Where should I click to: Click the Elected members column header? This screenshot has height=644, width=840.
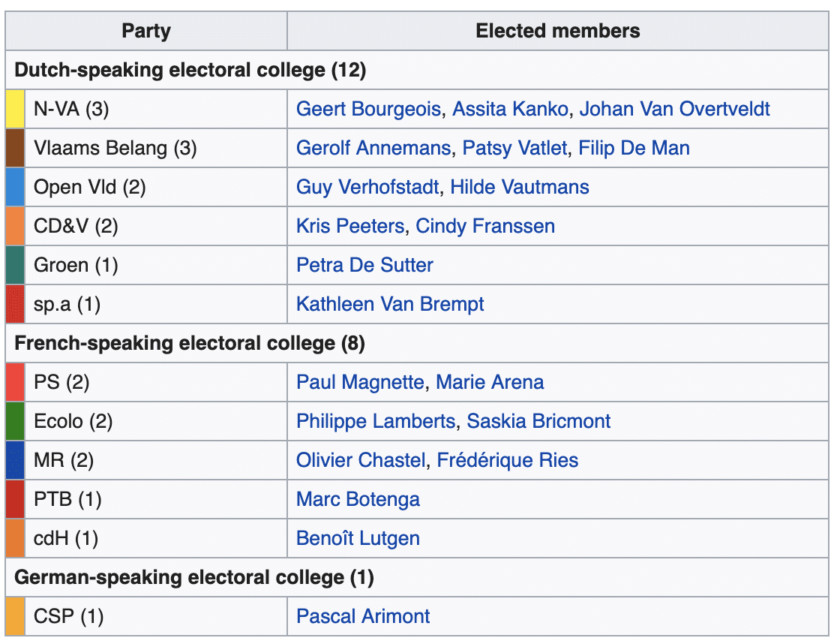[558, 32]
